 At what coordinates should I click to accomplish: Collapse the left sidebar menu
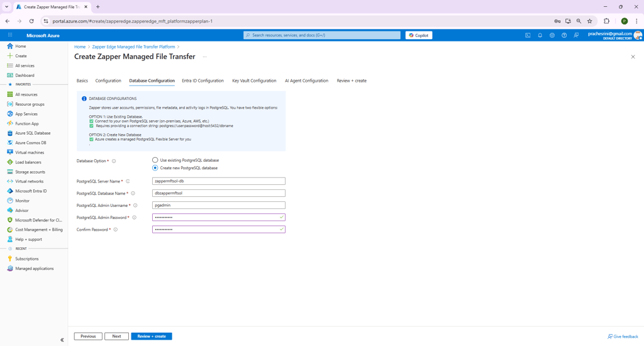pyautogui.click(x=62, y=340)
